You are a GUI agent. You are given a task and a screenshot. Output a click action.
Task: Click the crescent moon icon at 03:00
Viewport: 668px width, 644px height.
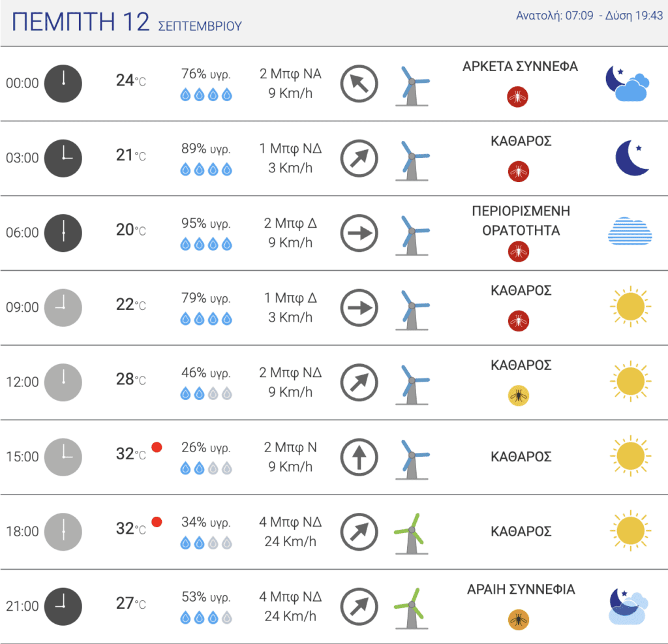click(632, 158)
